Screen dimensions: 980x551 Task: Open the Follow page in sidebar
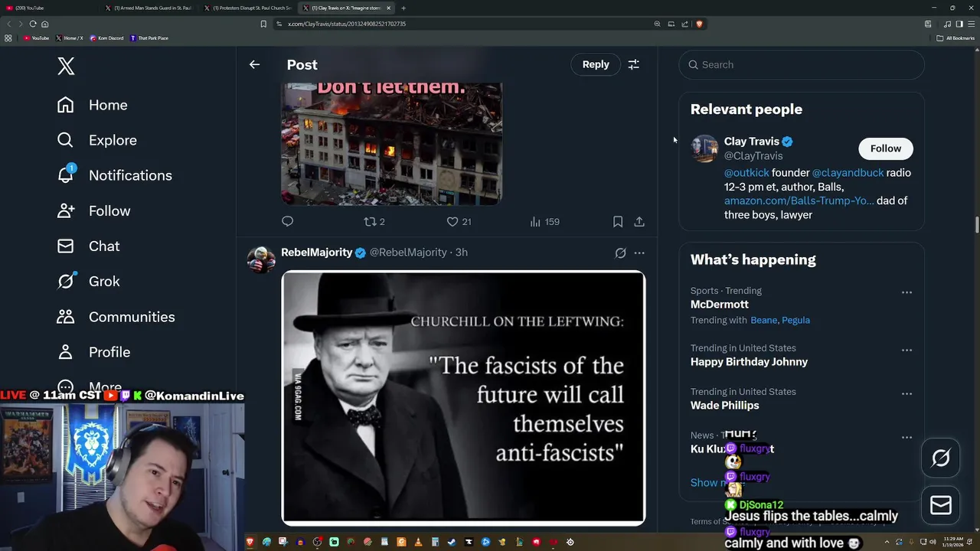93,210
